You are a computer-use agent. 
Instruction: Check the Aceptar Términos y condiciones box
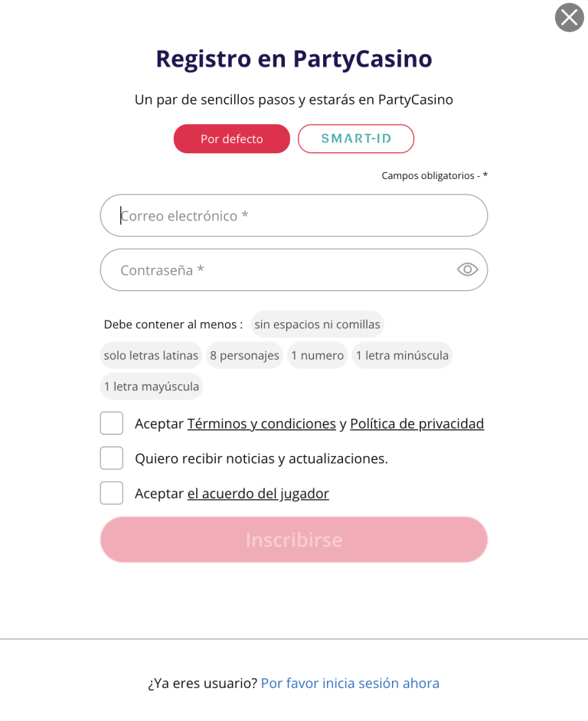(x=111, y=422)
